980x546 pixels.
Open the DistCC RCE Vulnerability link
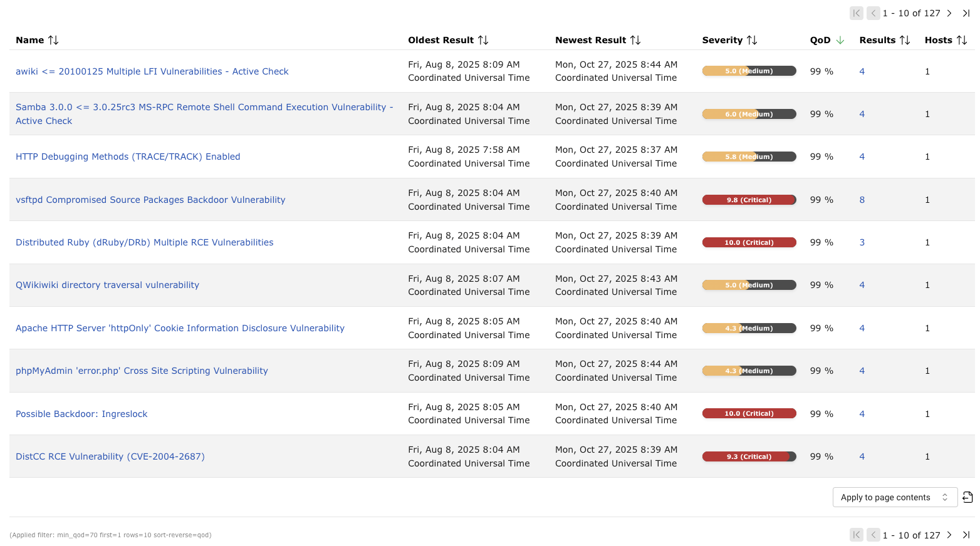(x=110, y=456)
